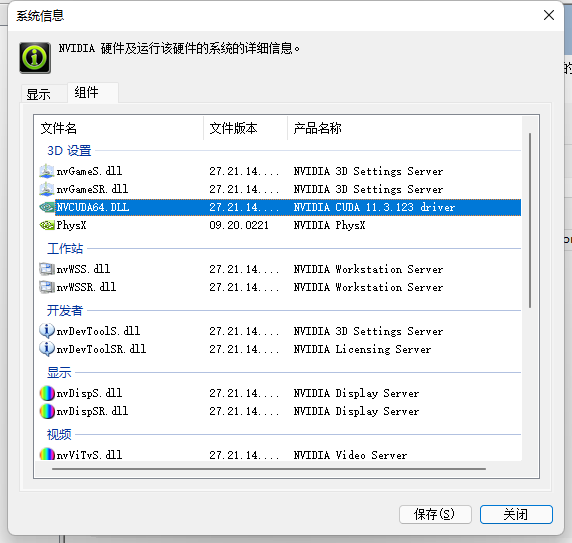Click the nvDispS.dll rainbow icon
The image size is (572, 543).
(x=47, y=393)
